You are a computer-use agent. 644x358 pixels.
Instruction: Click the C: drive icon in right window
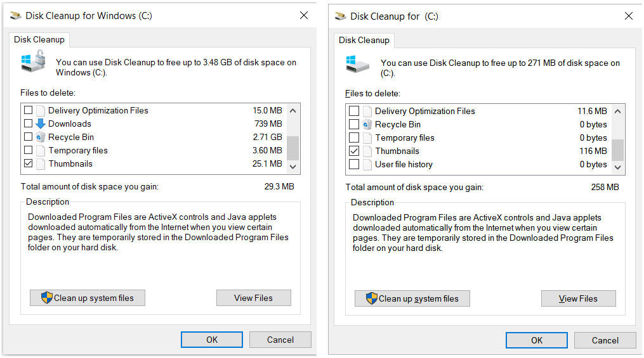(x=357, y=64)
